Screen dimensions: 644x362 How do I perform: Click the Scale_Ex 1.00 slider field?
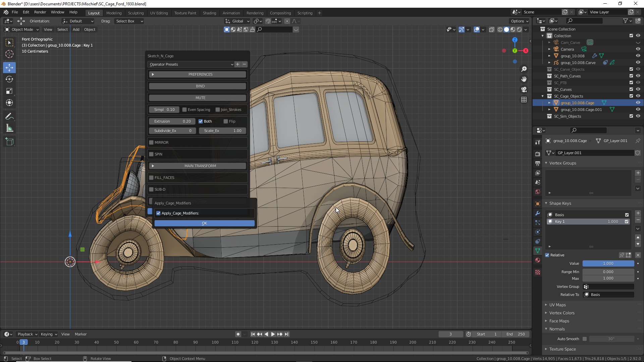(x=222, y=131)
